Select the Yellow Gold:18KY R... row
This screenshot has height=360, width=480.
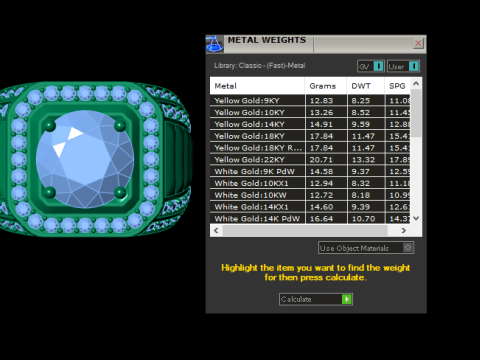[x=310, y=148]
